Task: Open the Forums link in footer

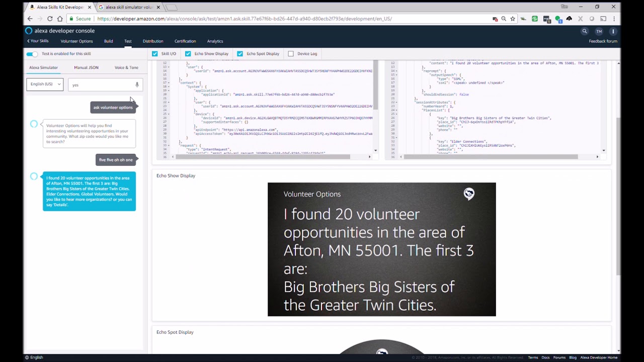Action: pyautogui.click(x=559, y=357)
